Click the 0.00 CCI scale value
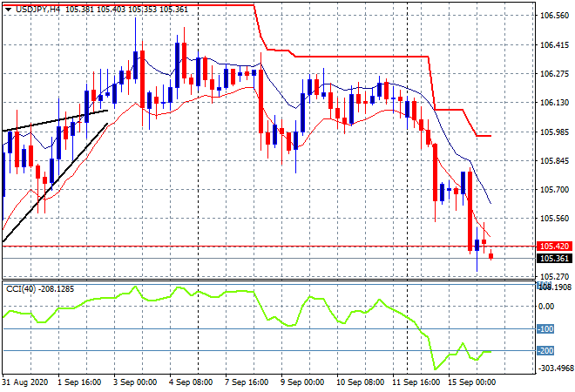The height and width of the screenshot is (392, 575). pyautogui.click(x=547, y=307)
